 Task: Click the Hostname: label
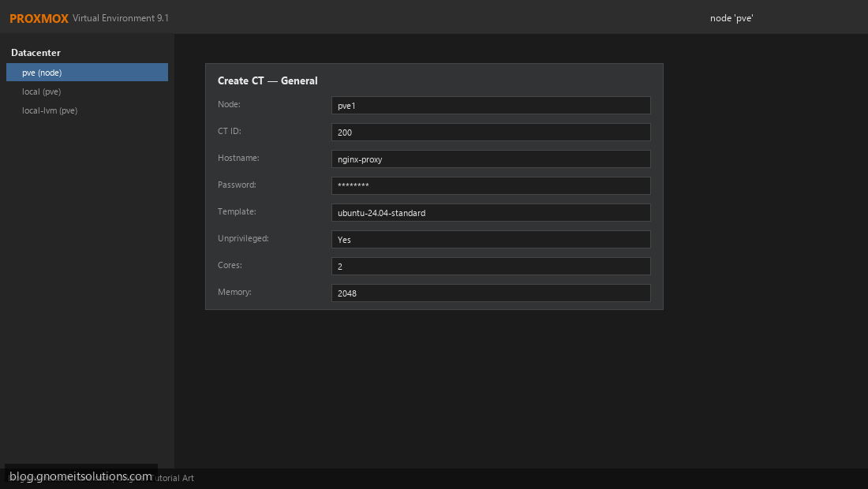(x=238, y=158)
